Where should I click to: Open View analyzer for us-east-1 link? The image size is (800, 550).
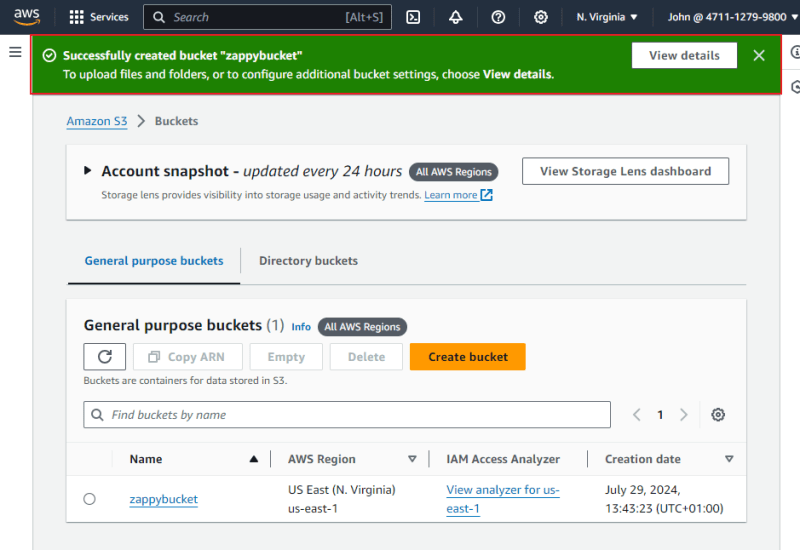(503, 499)
